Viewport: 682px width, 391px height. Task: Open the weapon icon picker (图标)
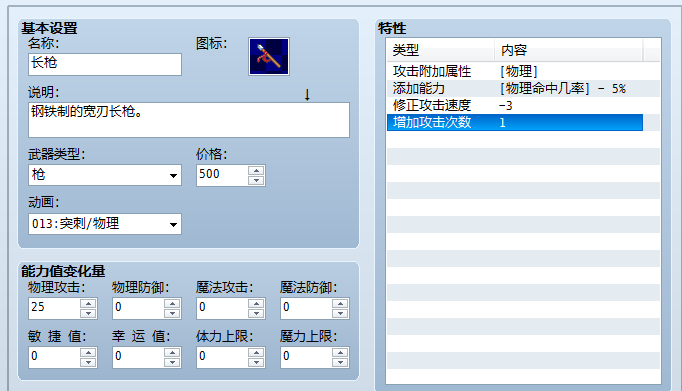click(269, 57)
